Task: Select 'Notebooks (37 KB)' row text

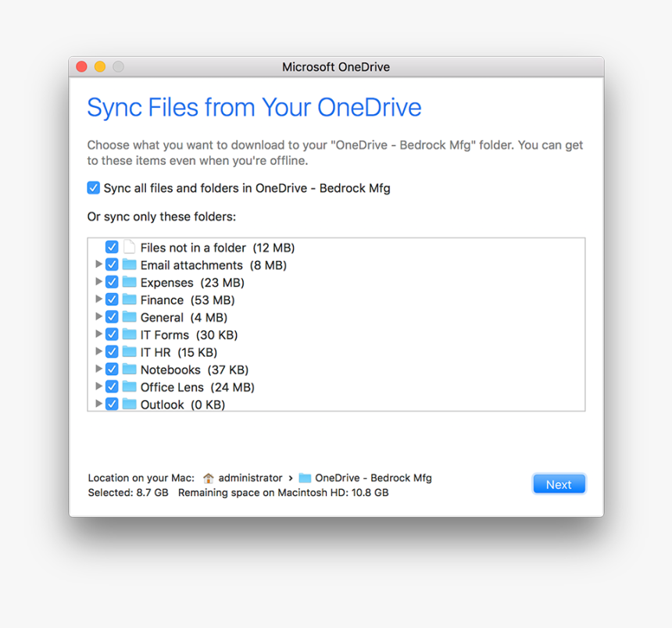Action: 195,369
